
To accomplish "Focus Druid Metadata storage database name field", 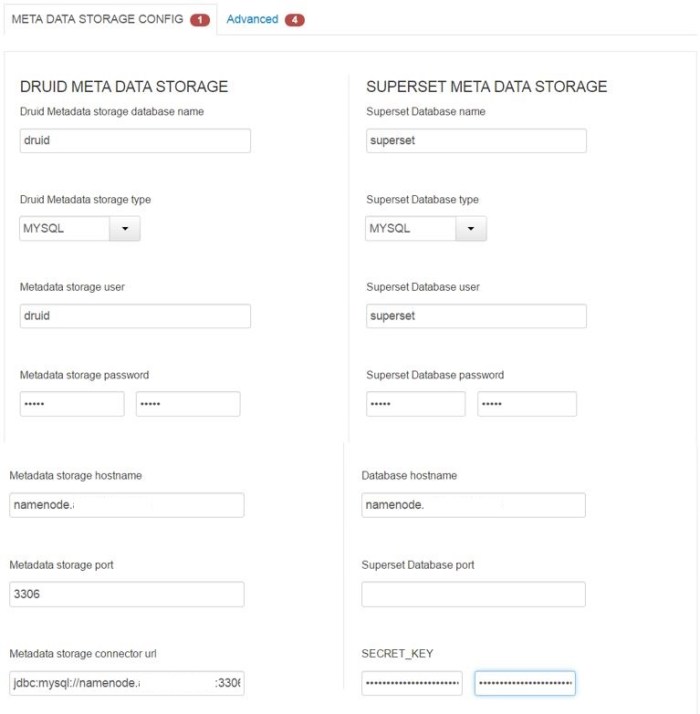I will pos(135,141).
